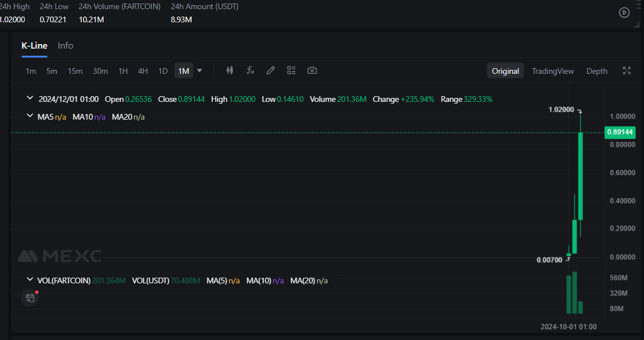Switch to the K-Line tab
The image size is (644, 340).
coord(34,46)
